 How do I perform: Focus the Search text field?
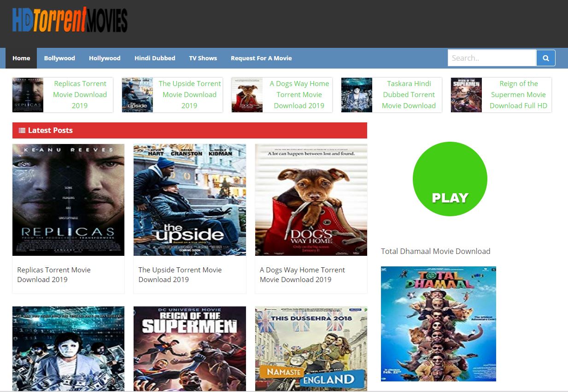492,58
